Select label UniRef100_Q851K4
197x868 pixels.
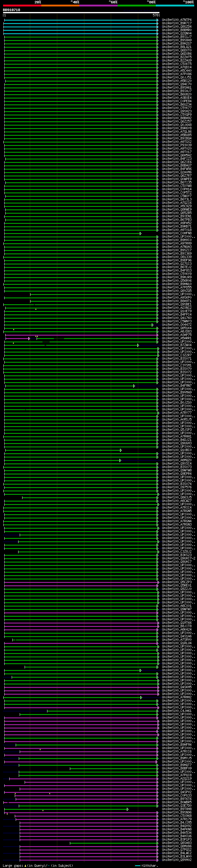tap(177, 328)
